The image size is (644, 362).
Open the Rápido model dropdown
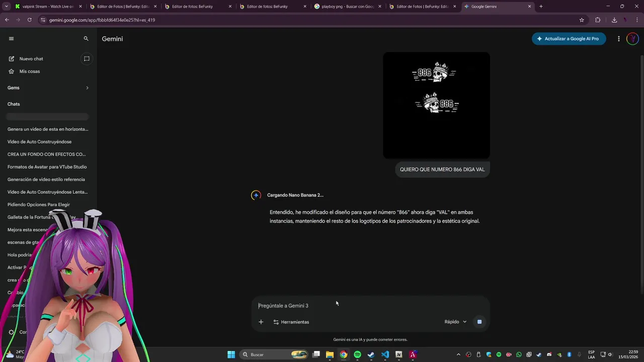(x=455, y=322)
